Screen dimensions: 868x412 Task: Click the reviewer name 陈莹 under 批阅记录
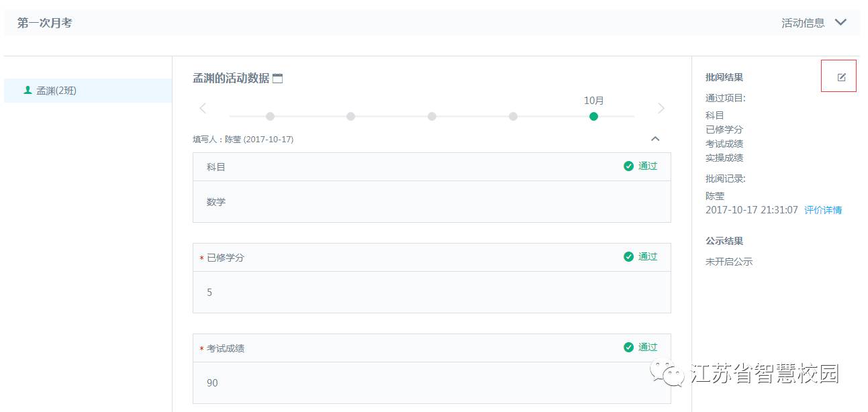[715, 196]
